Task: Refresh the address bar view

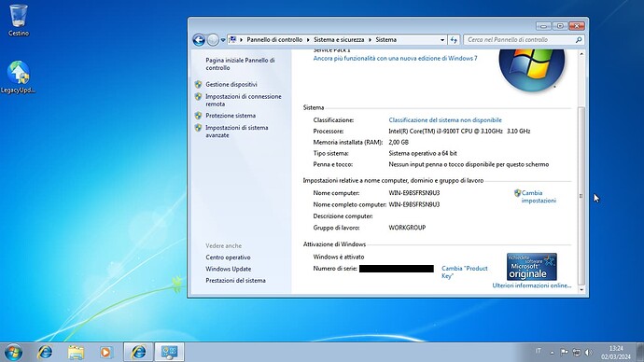Action: [454, 40]
